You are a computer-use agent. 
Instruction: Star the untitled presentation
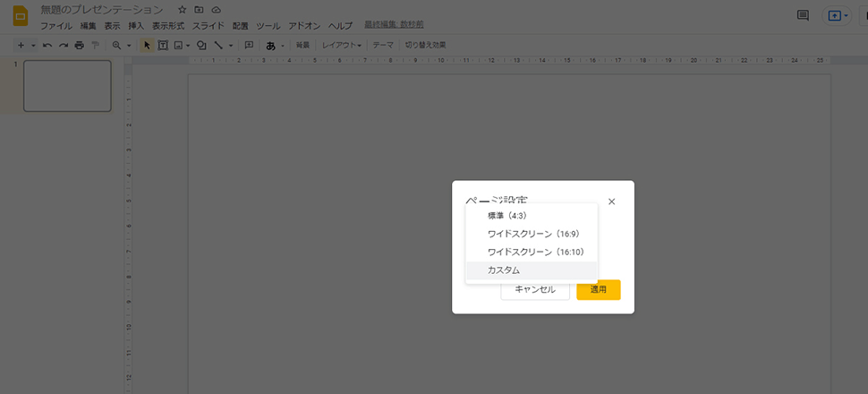point(183,10)
